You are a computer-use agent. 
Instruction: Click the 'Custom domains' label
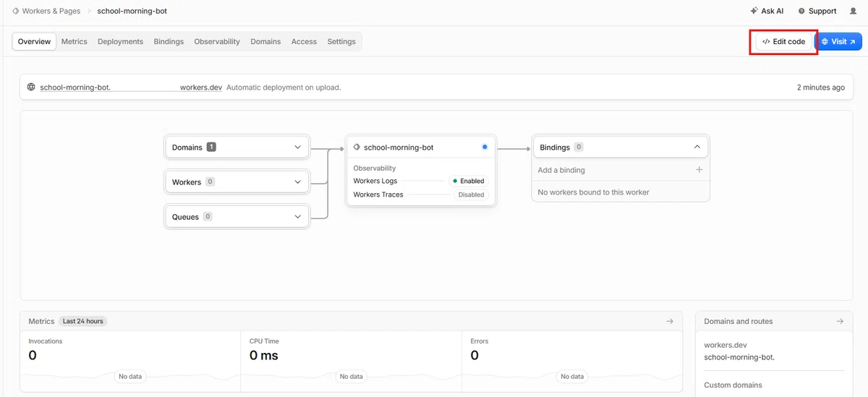[733, 385]
